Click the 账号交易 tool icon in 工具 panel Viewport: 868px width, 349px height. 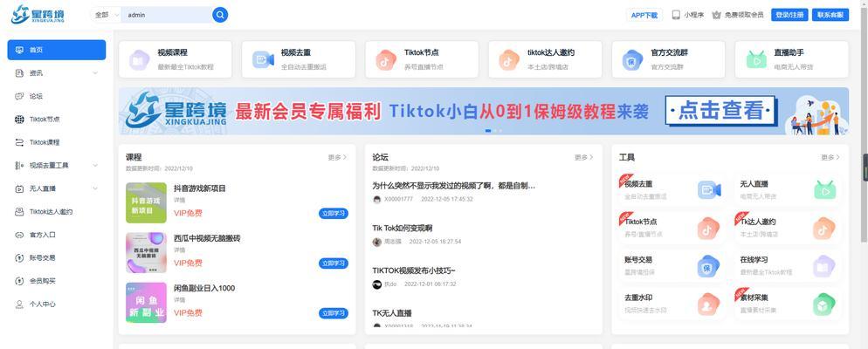click(x=708, y=266)
